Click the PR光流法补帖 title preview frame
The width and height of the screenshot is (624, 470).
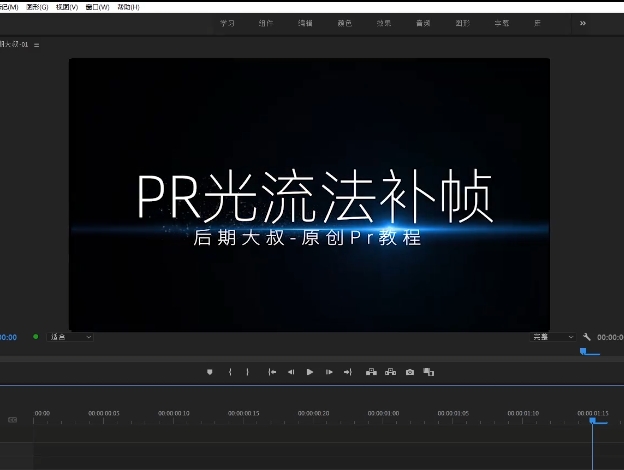tap(309, 195)
